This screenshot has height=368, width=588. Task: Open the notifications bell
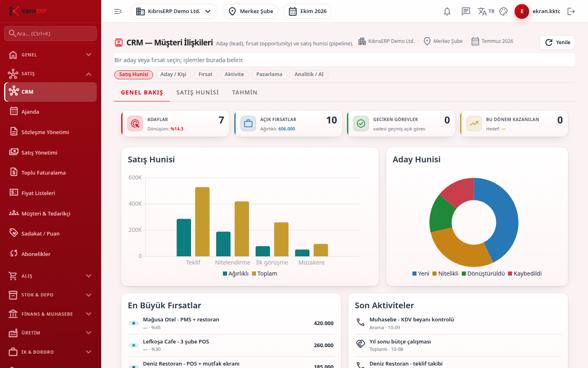(x=447, y=11)
